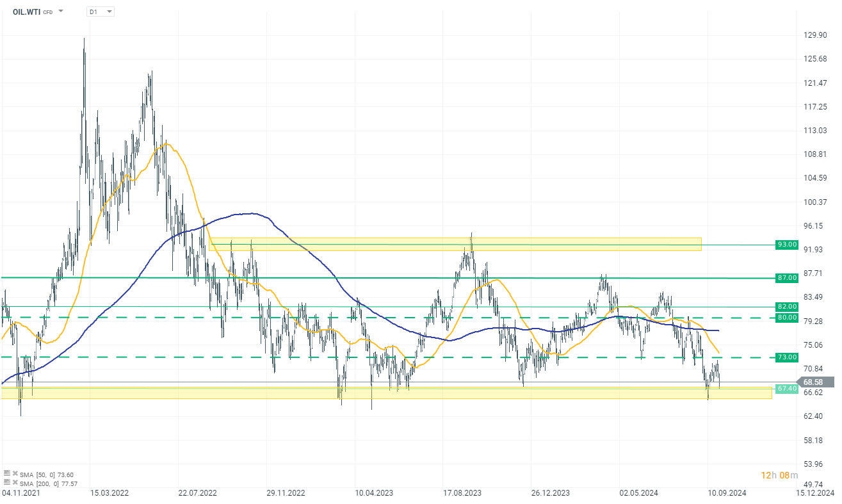Open settings icon for SMA 200 indicator

pyautogui.click(x=7, y=482)
